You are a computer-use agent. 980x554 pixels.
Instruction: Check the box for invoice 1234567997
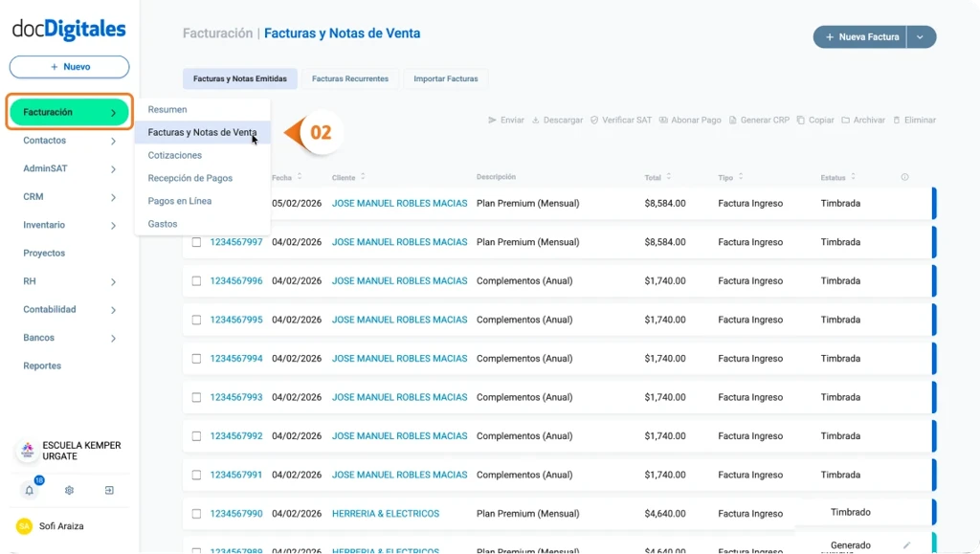(196, 243)
